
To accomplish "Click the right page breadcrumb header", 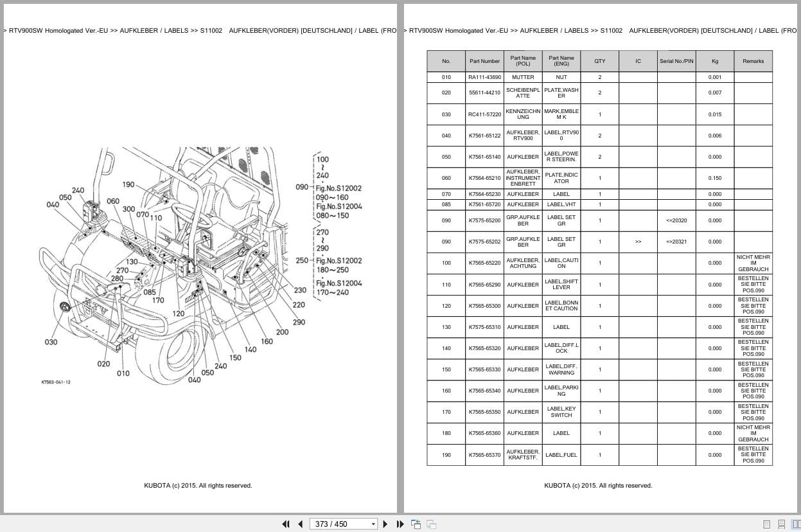I will [x=599, y=30].
